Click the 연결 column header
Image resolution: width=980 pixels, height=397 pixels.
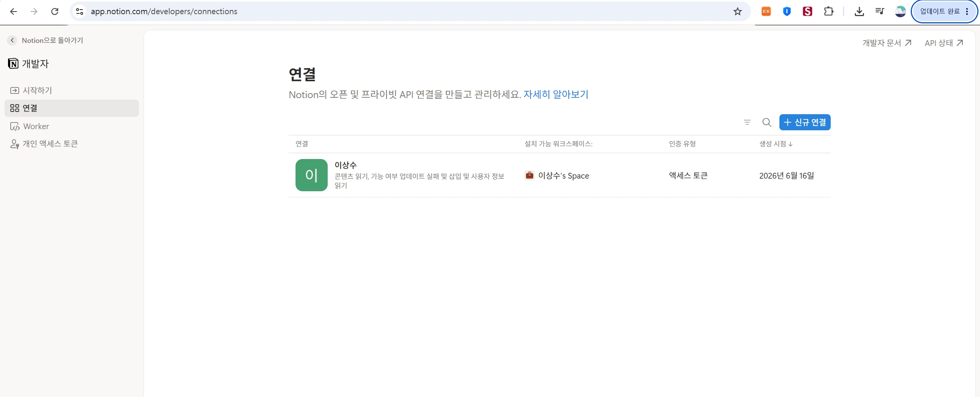point(302,144)
